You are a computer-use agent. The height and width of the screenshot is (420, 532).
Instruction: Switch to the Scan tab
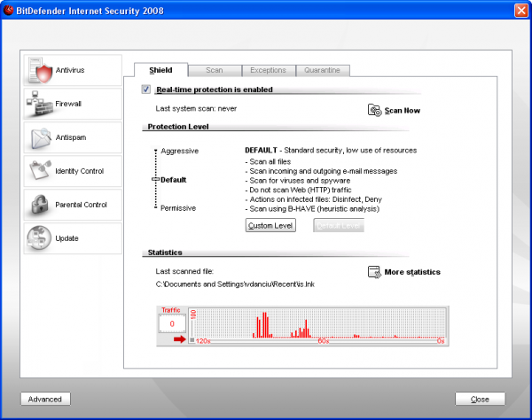[215, 70]
